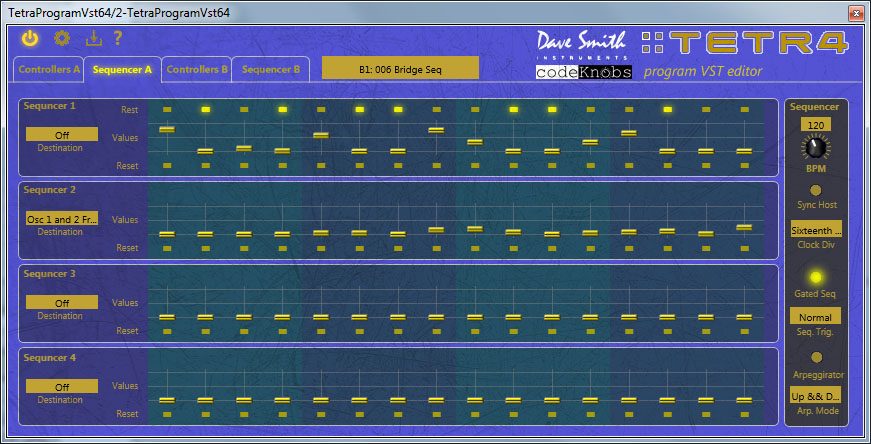Viewport: 871px width, 444px height.
Task: Open settings via the gear icon
Action: [62, 38]
